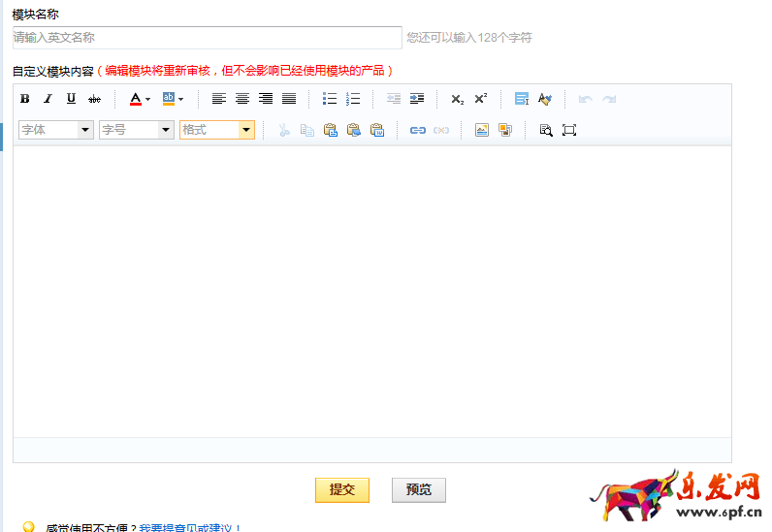Open the 格式 format dropdown

point(217,130)
